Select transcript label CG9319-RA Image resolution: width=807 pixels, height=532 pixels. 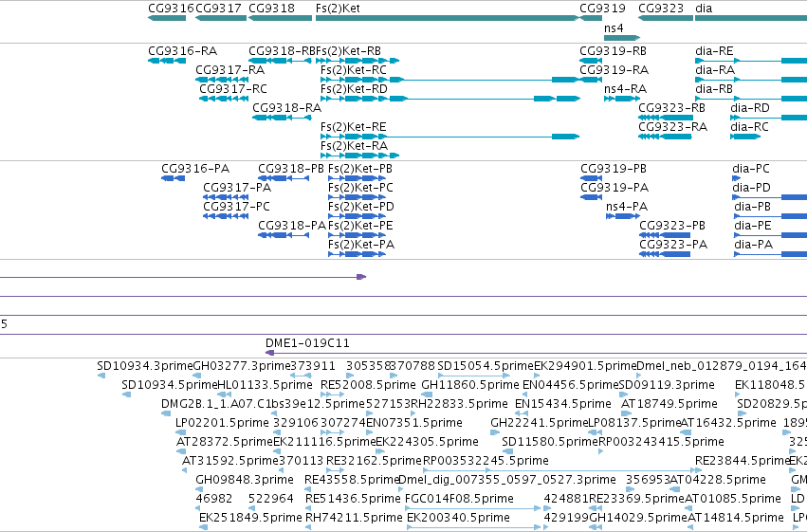pyautogui.click(x=614, y=70)
